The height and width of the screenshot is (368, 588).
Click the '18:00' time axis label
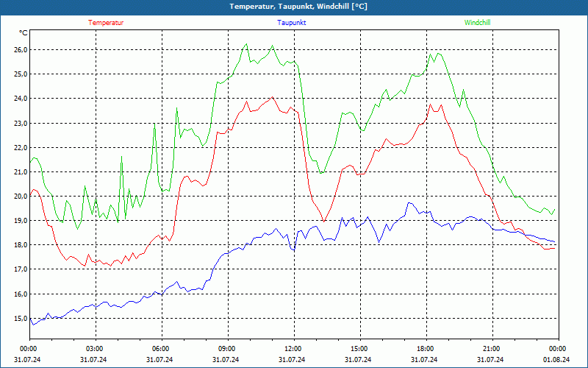426,349
